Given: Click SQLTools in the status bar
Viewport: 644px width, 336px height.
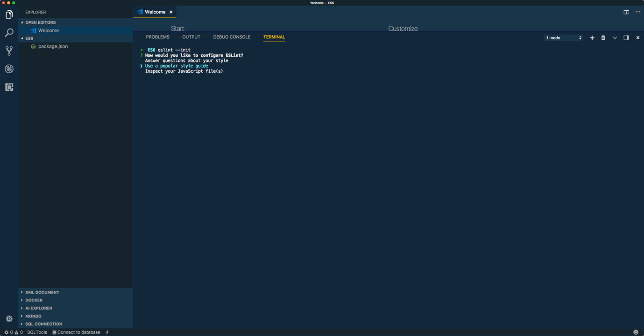Looking at the screenshot, I should [37, 332].
